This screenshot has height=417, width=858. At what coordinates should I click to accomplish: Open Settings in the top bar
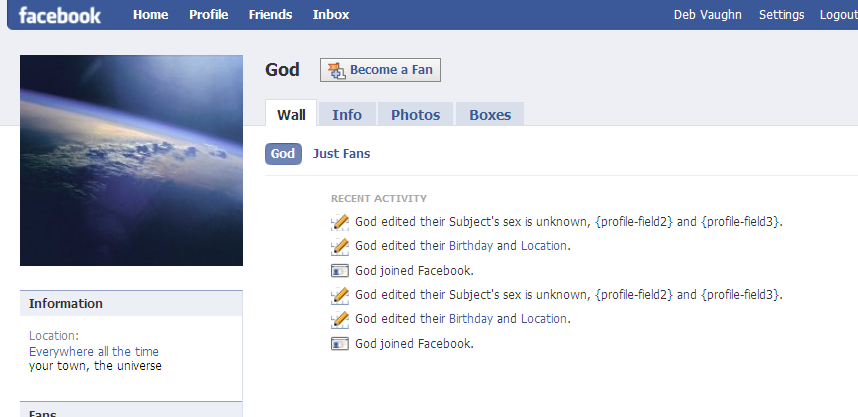coord(781,15)
